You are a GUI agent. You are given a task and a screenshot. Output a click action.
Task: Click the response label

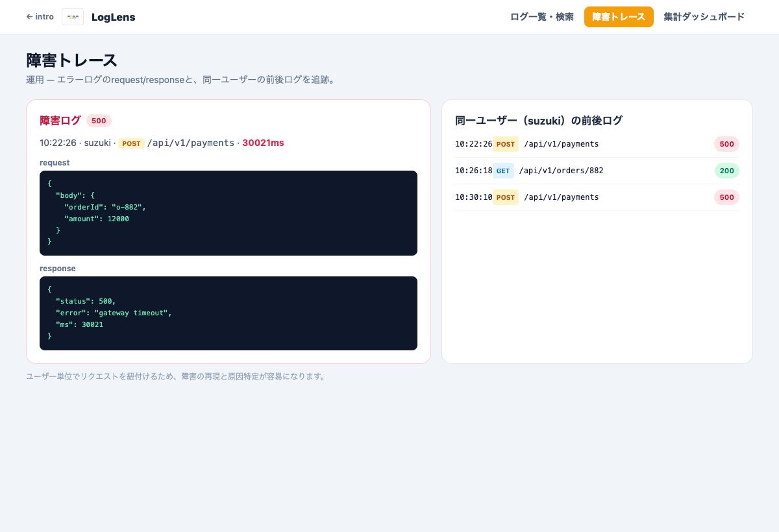58,269
